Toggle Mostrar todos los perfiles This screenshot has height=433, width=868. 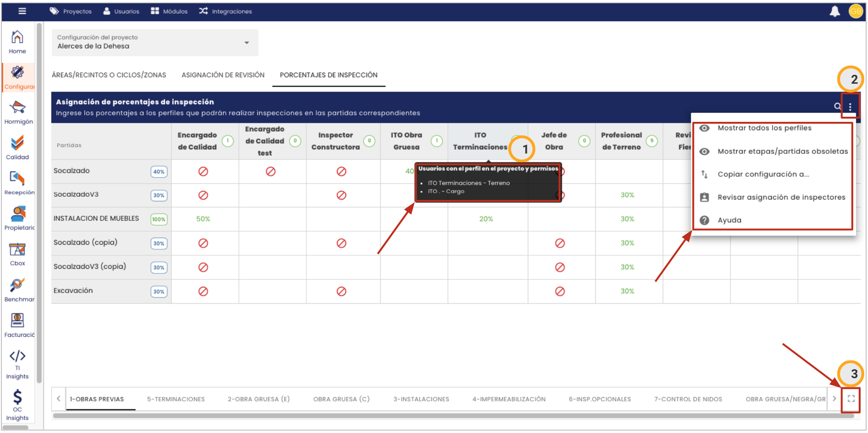pyautogui.click(x=764, y=128)
